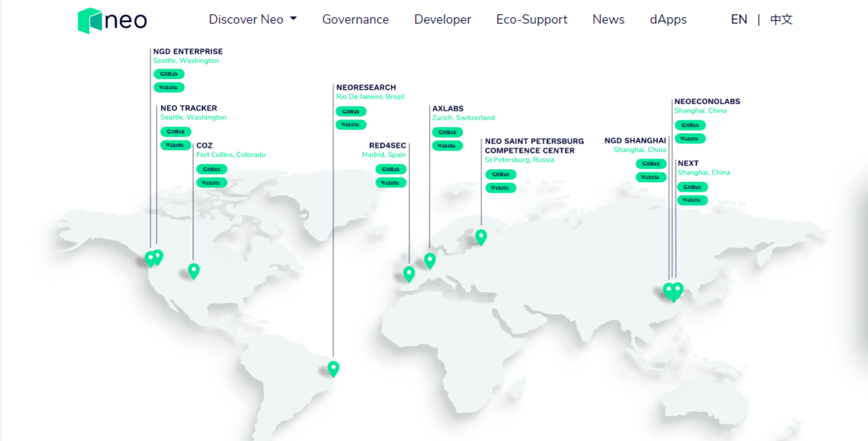868x441 pixels.
Task: Open the Red4Sec Website button
Action: click(x=391, y=183)
